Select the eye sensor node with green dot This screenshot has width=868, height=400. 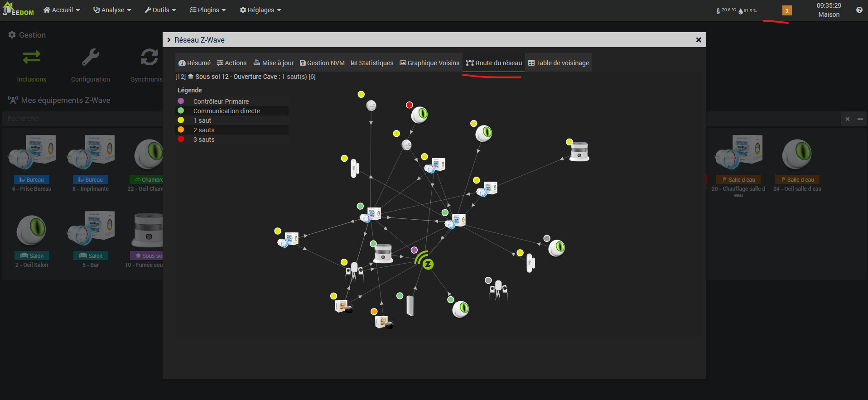point(461,309)
